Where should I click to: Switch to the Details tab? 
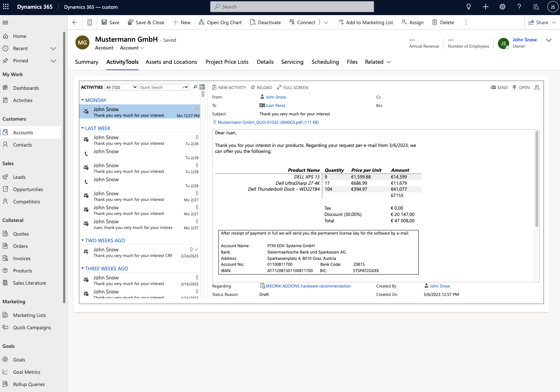pyautogui.click(x=265, y=62)
